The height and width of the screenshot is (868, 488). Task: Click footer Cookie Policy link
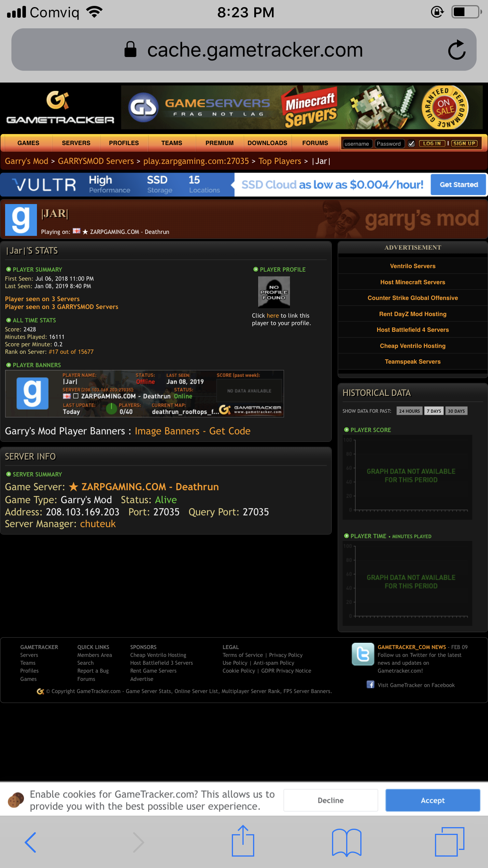click(239, 671)
